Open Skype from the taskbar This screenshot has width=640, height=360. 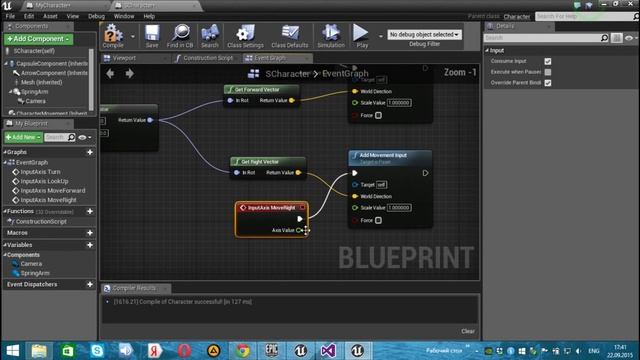pyautogui.click(x=97, y=351)
